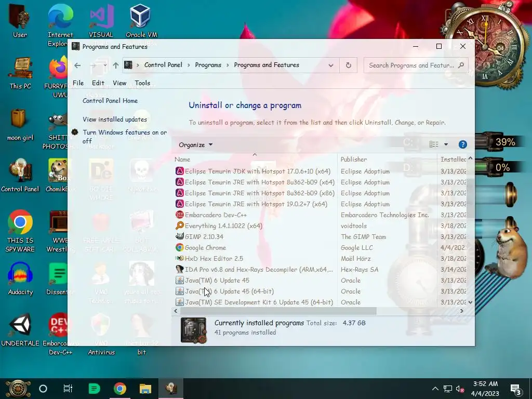This screenshot has height=399, width=532.
Task: Open Task View on the taskbar
Action: click(68, 389)
